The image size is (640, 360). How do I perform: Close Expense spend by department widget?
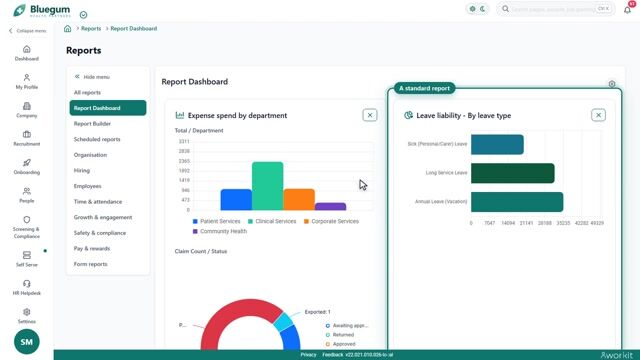(x=370, y=115)
